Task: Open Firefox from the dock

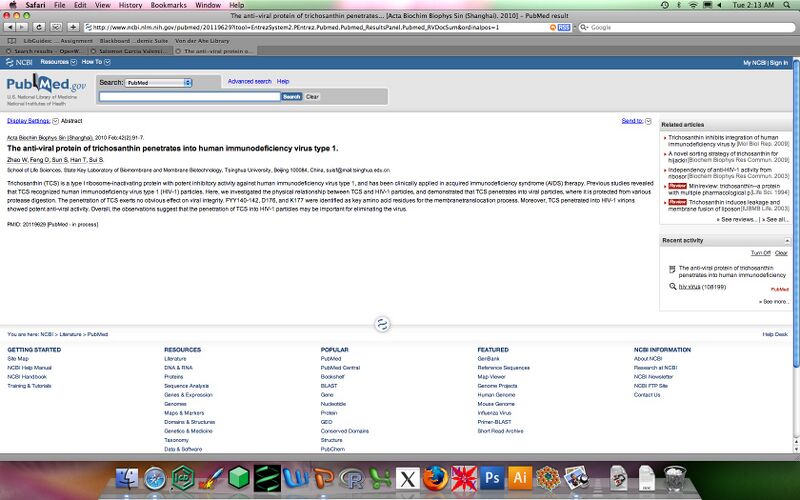Action: point(432,480)
